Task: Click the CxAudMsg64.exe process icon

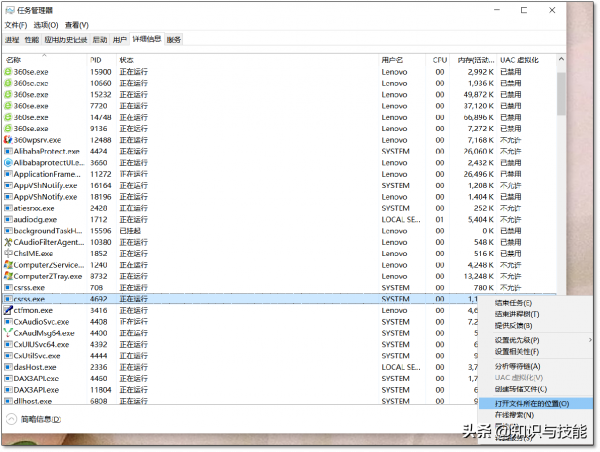Action: (8, 333)
